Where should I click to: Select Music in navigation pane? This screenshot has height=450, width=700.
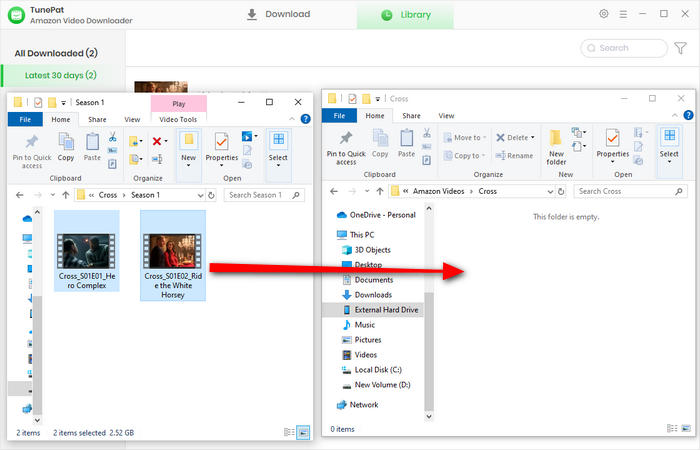[359, 325]
